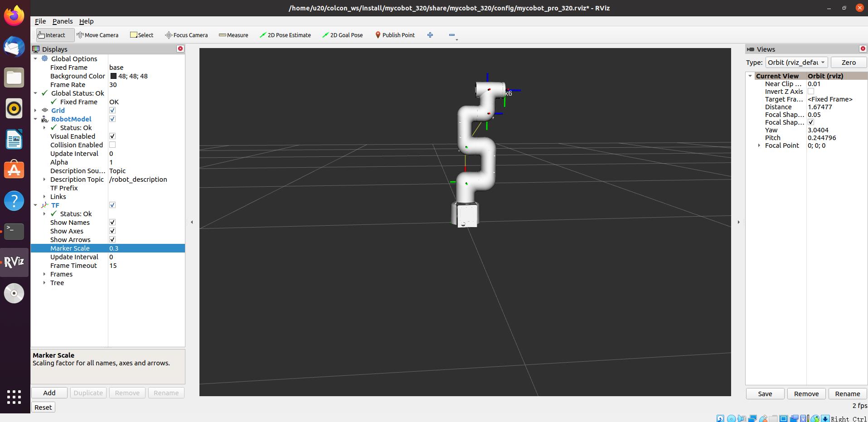Open the Panels menu
This screenshot has width=868, height=422.
[63, 21]
